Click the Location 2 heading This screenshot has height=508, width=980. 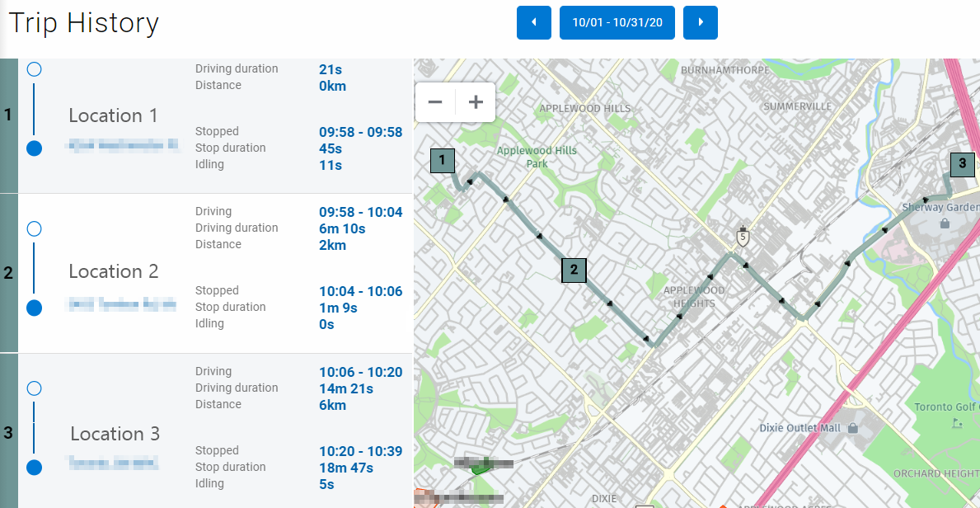pos(114,271)
